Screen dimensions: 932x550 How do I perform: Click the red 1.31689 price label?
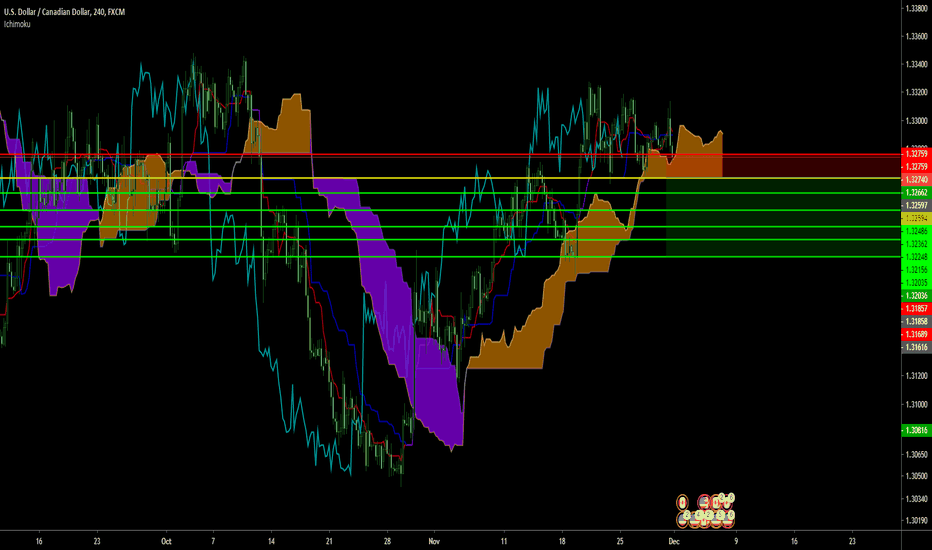click(915, 334)
